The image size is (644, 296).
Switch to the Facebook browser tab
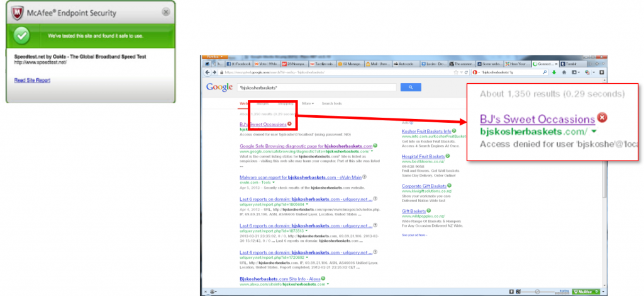(x=238, y=64)
